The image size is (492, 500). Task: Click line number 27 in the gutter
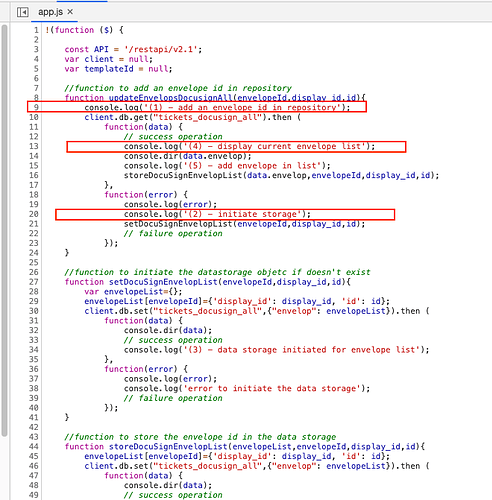pos(34,282)
